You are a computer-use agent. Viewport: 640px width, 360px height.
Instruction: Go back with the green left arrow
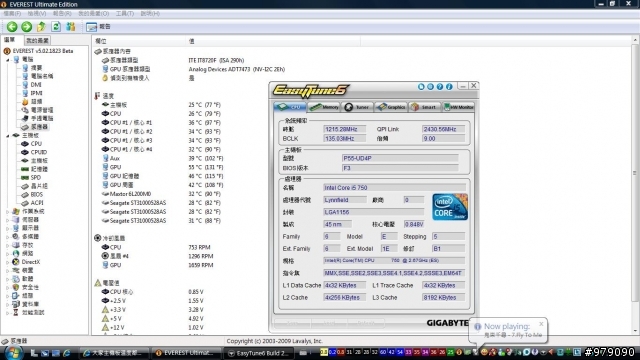12,27
